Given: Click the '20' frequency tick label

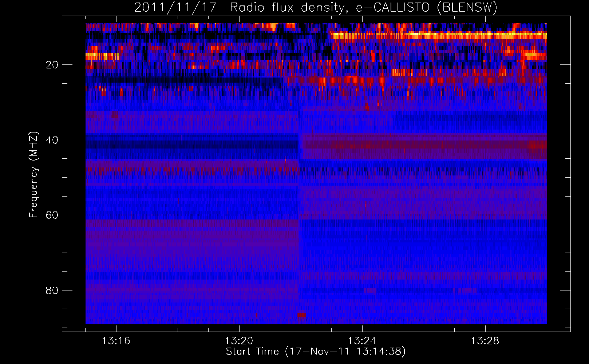Looking at the screenshot, I should click(52, 65).
